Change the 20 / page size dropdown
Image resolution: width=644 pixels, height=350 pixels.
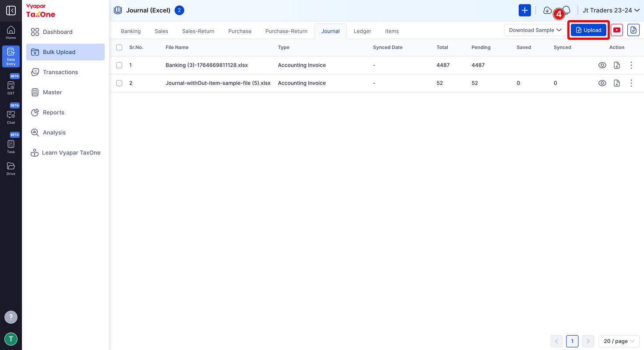coord(619,341)
